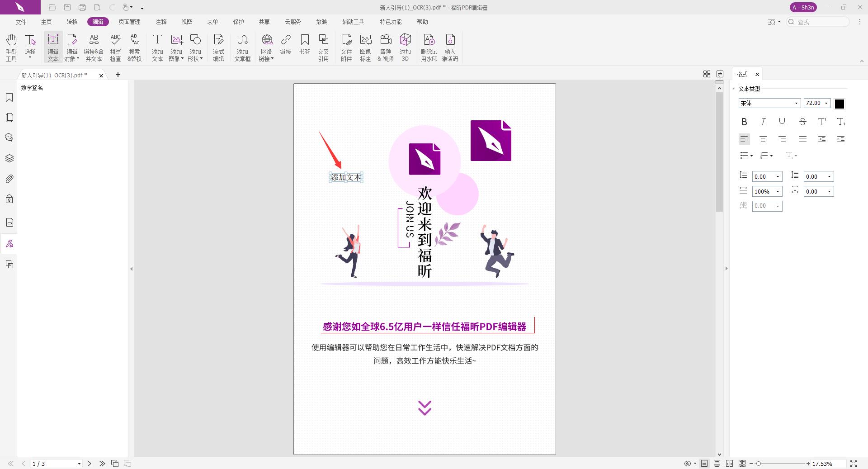
Task: Open the layers panel in left sidebar
Action: (x=9, y=158)
